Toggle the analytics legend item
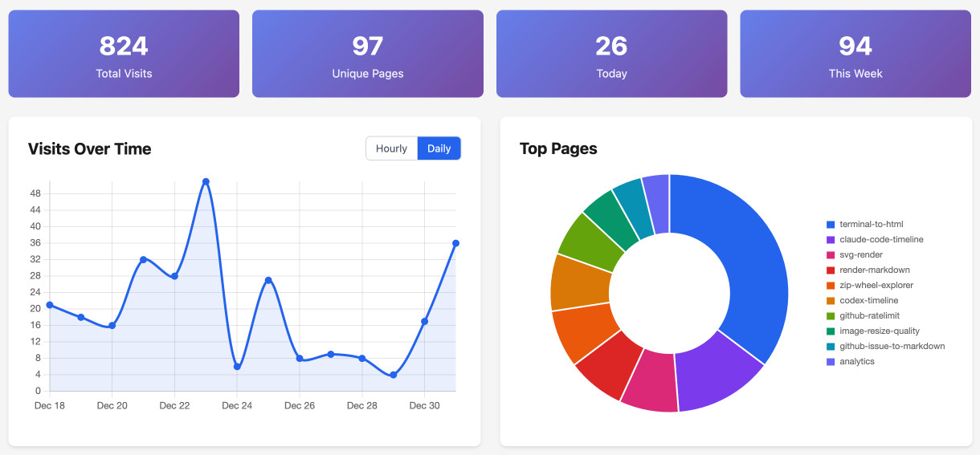 (x=856, y=362)
